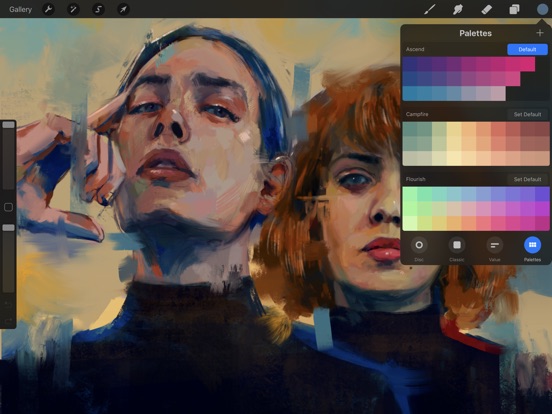Viewport: 552px width, 414px height.
Task: Click the brush size slider handle
Action: (x=8, y=125)
